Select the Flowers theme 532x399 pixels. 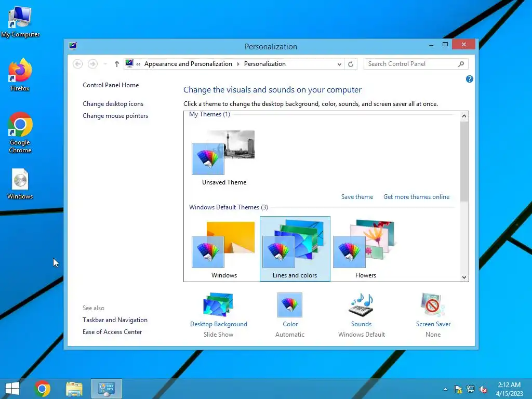coord(365,250)
